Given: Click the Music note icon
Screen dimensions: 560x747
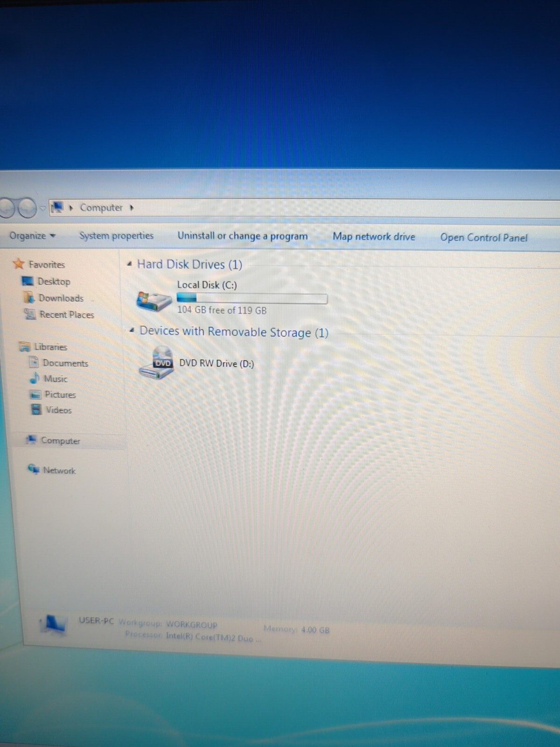Looking at the screenshot, I should pyautogui.click(x=35, y=378).
